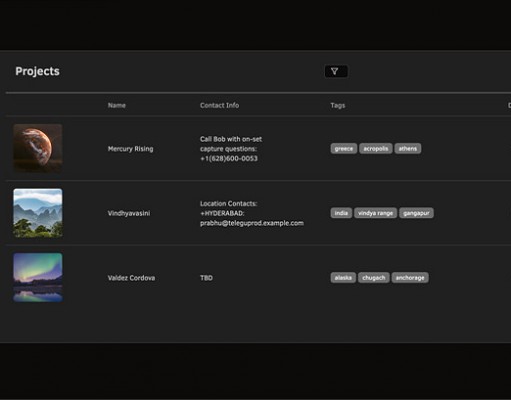Viewport: 511px width, 400px height.
Task: Select the Mercury Rising project name
Action: click(x=130, y=149)
